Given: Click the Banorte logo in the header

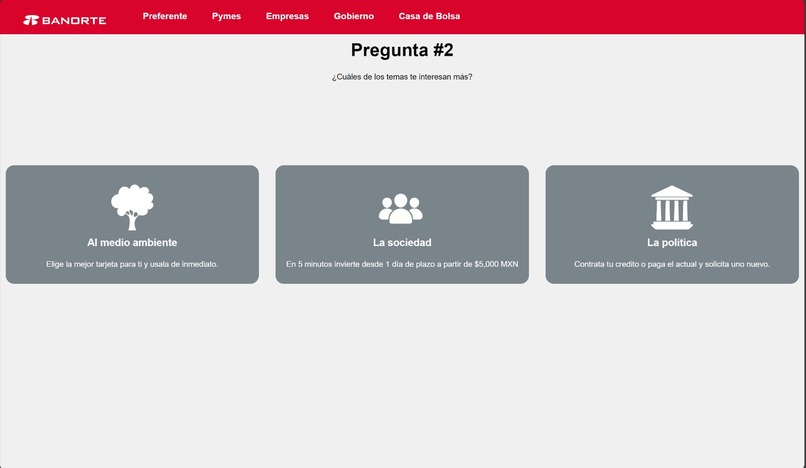Looking at the screenshot, I should point(65,20).
